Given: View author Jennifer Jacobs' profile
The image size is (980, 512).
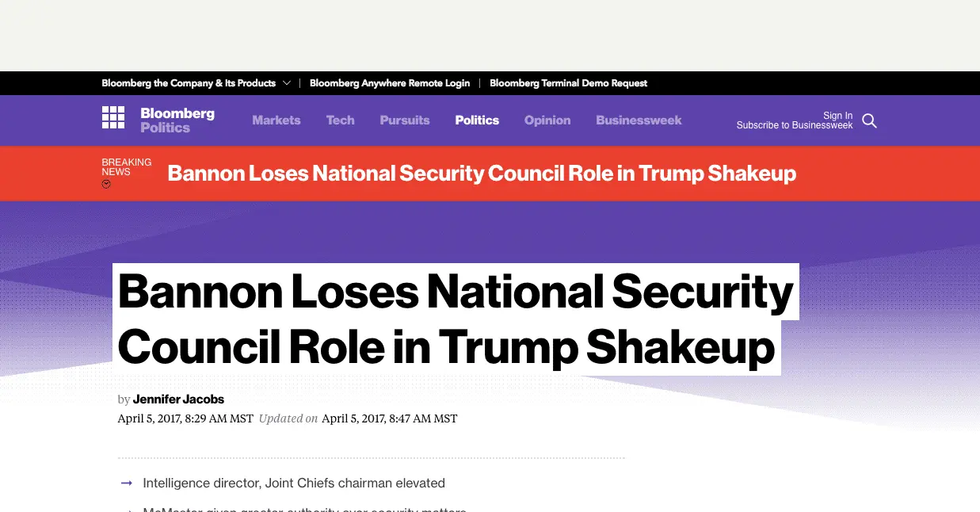Looking at the screenshot, I should click(x=178, y=399).
